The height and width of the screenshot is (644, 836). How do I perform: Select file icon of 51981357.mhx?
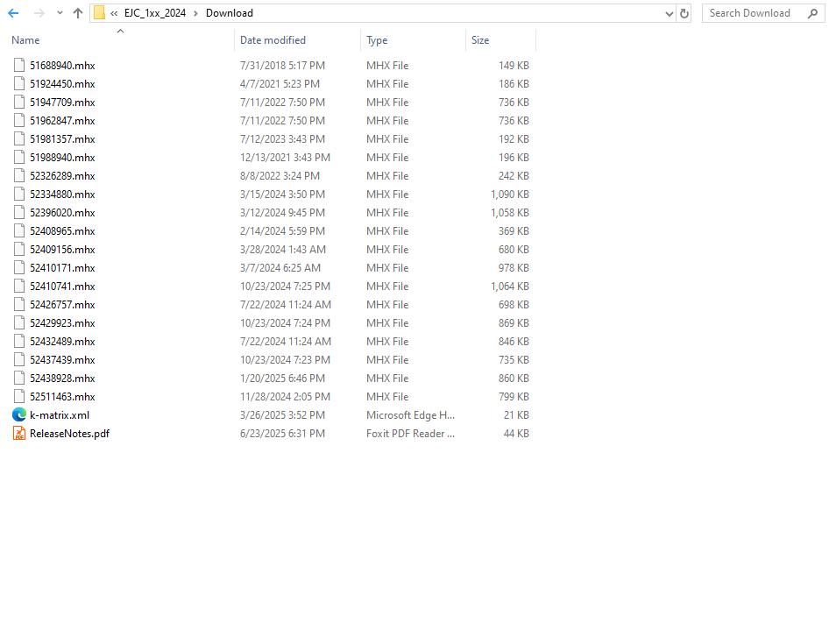pyautogui.click(x=19, y=138)
